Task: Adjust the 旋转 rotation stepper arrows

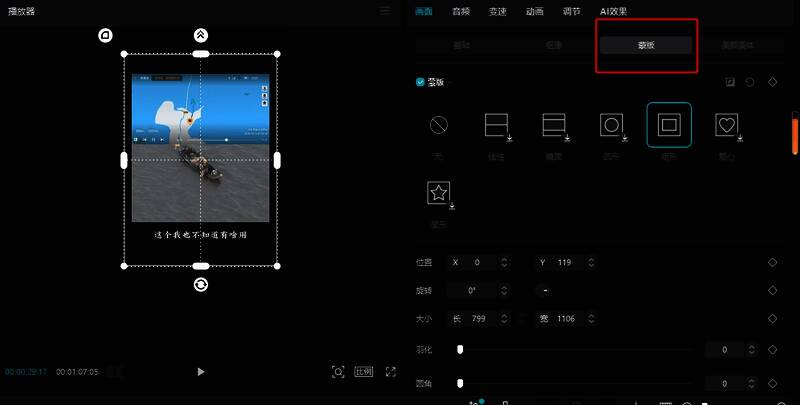Action: click(x=504, y=290)
